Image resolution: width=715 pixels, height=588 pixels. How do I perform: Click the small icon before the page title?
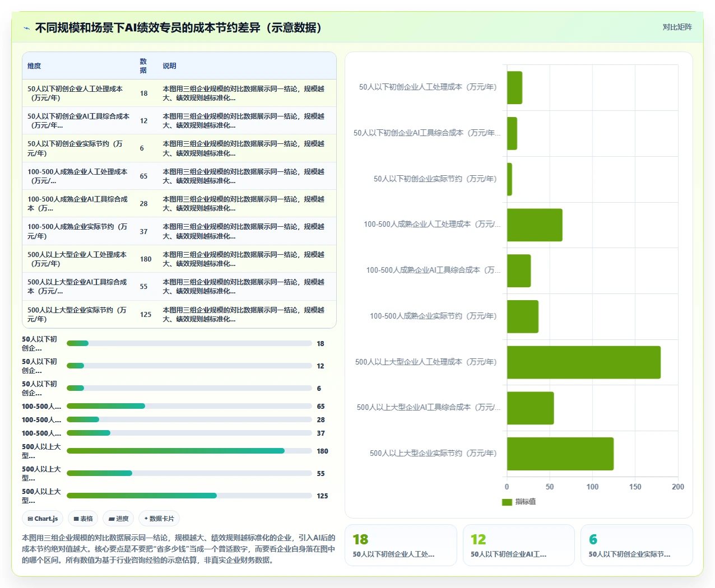(26, 28)
